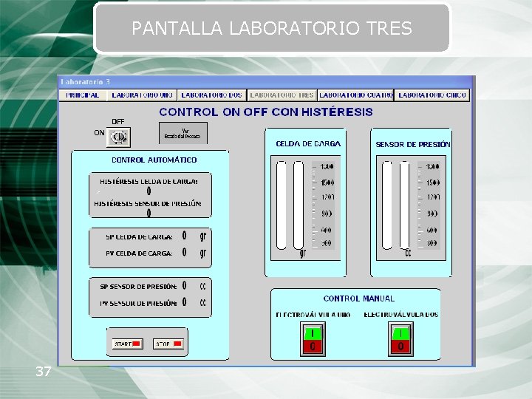Open LABORATORIO CUATRO tab
The width and height of the screenshot is (532, 399).
pyautogui.click(x=355, y=95)
